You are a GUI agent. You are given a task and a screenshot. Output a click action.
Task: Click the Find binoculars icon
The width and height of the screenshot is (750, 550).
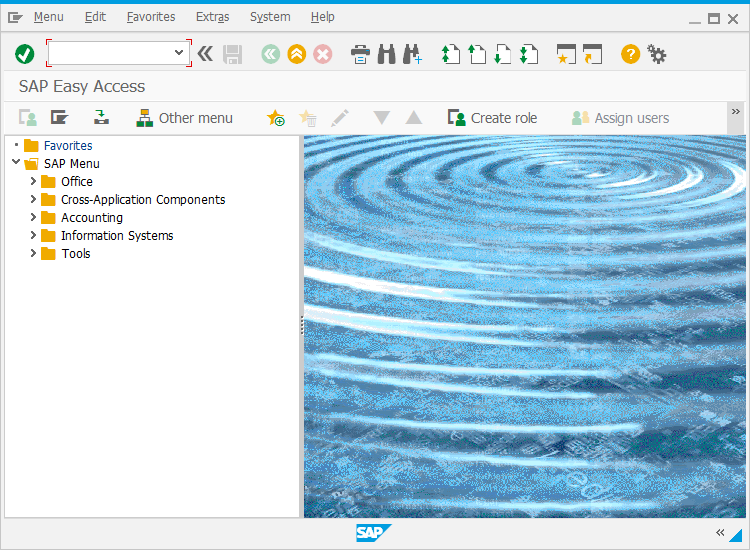click(386, 54)
